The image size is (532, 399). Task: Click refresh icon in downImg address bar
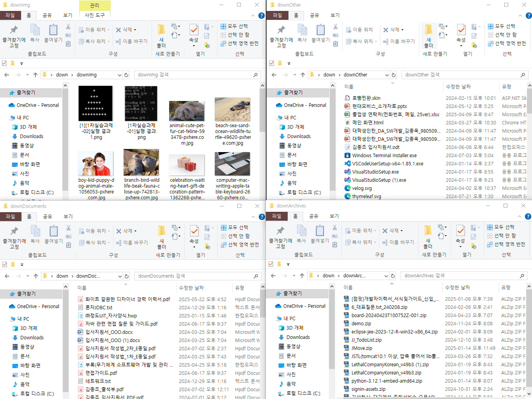pos(126,75)
